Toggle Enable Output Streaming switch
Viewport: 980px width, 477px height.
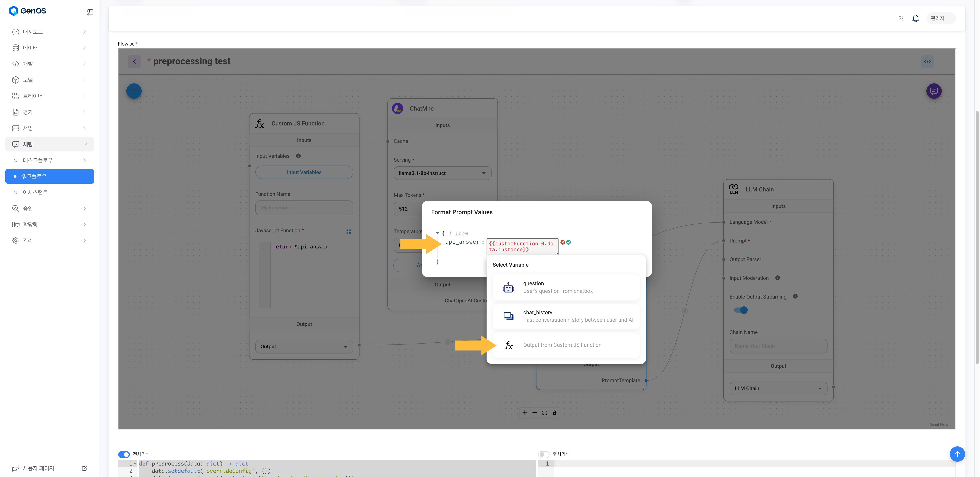coord(740,310)
